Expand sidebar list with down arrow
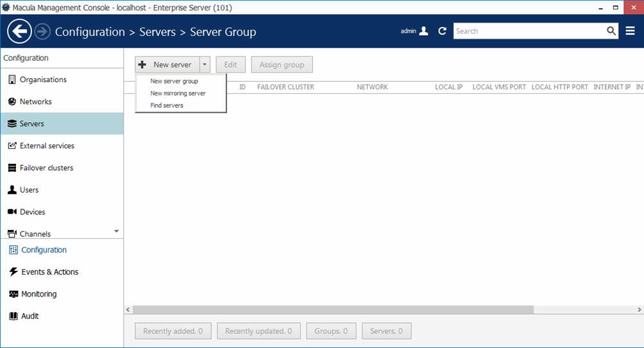 (x=116, y=231)
